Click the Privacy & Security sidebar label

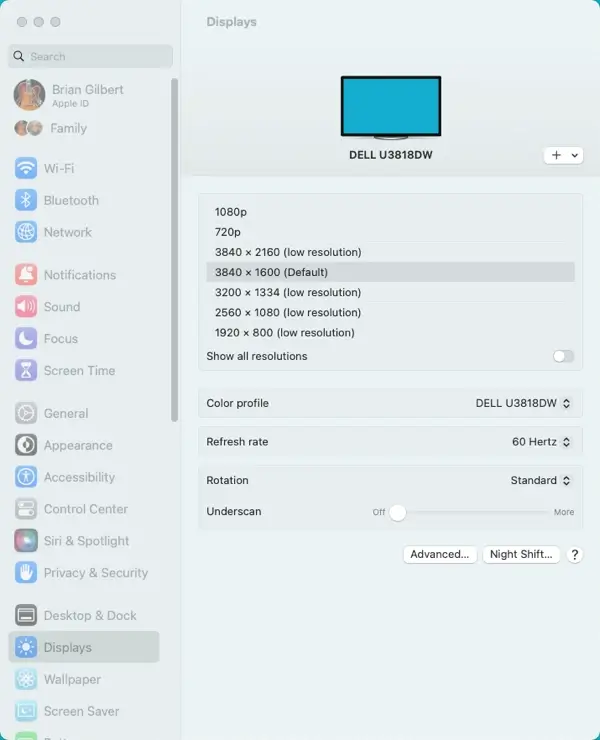(x=96, y=573)
